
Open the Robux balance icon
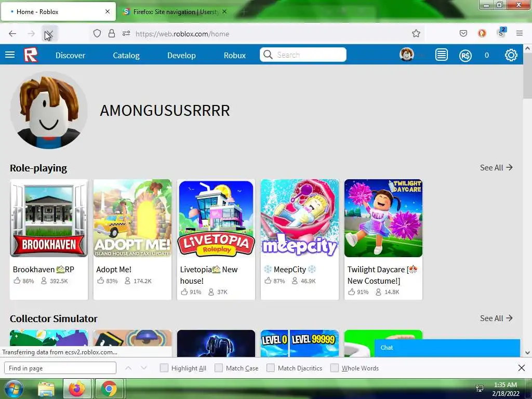coord(465,55)
